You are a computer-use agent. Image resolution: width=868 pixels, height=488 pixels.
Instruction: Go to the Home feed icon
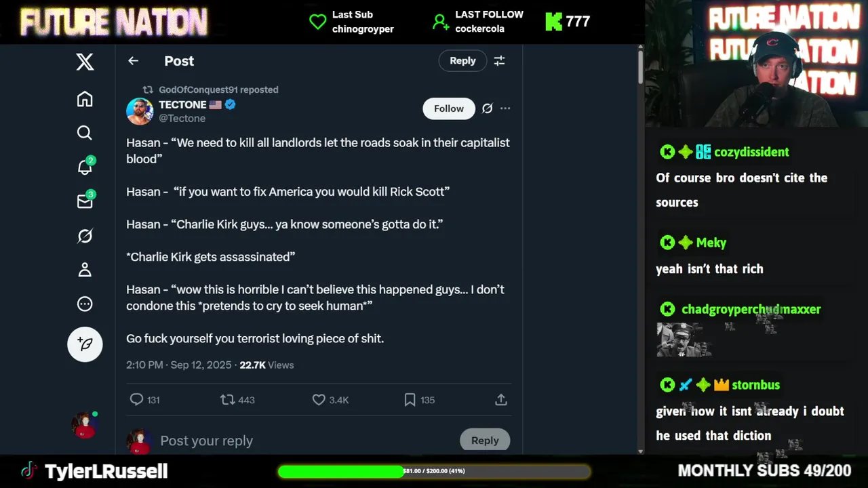(x=85, y=99)
